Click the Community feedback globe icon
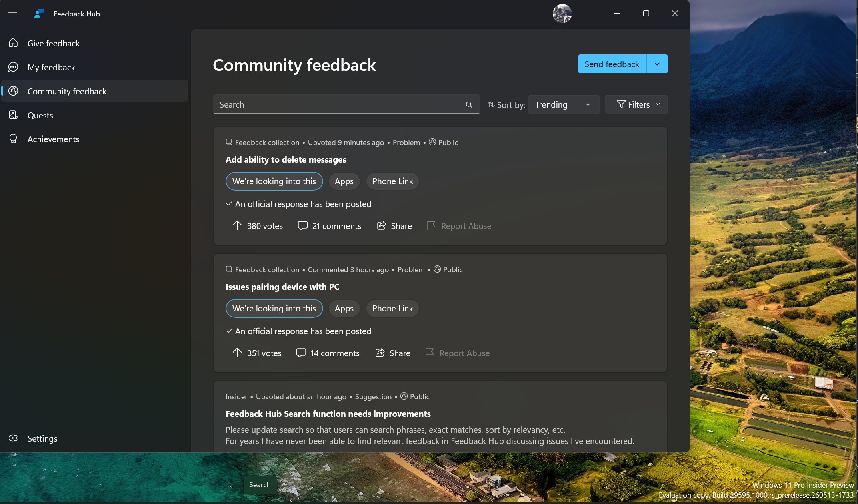 13,91
